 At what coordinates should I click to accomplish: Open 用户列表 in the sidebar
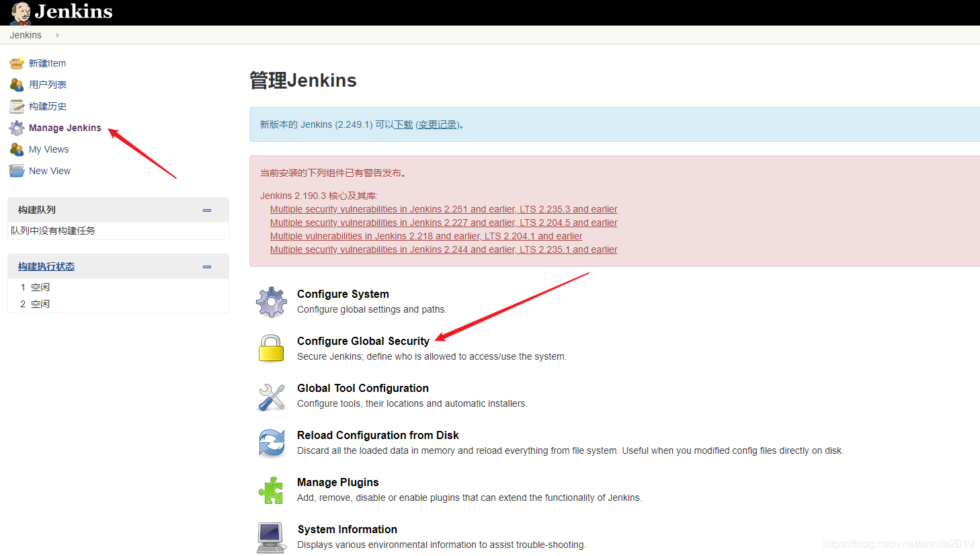(x=48, y=85)
